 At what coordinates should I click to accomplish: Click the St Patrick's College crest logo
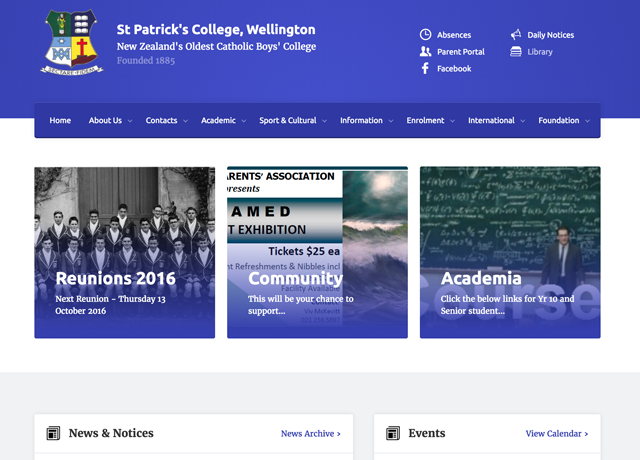pos(72,42)
